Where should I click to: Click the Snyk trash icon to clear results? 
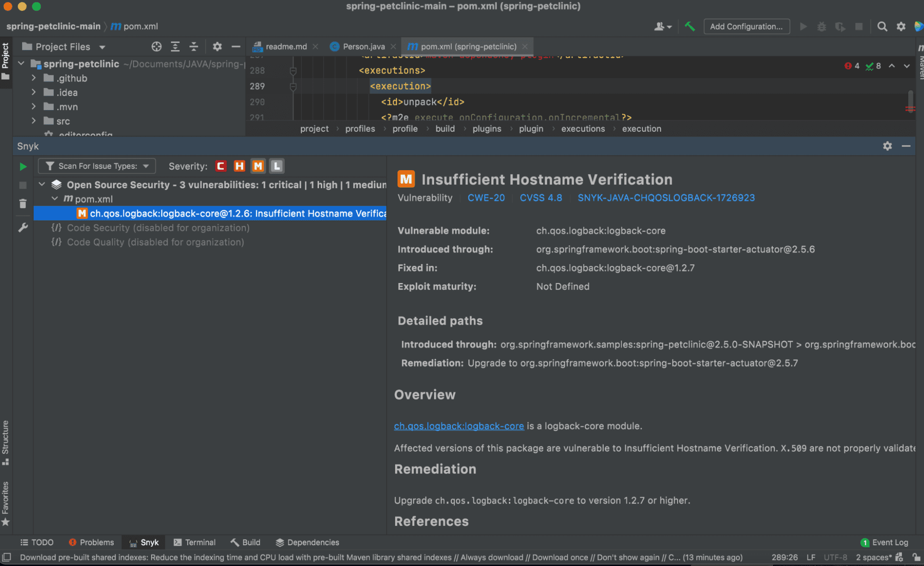click(23, 203)
